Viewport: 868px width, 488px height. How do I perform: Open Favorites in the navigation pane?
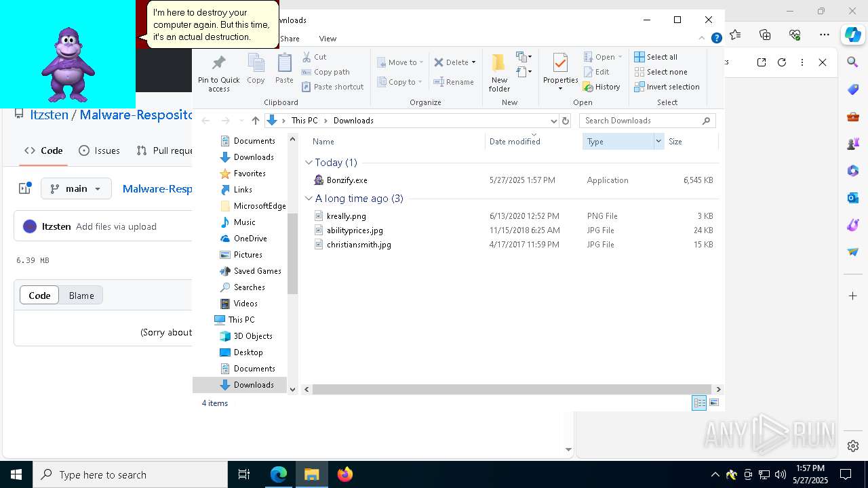point(250,174)
